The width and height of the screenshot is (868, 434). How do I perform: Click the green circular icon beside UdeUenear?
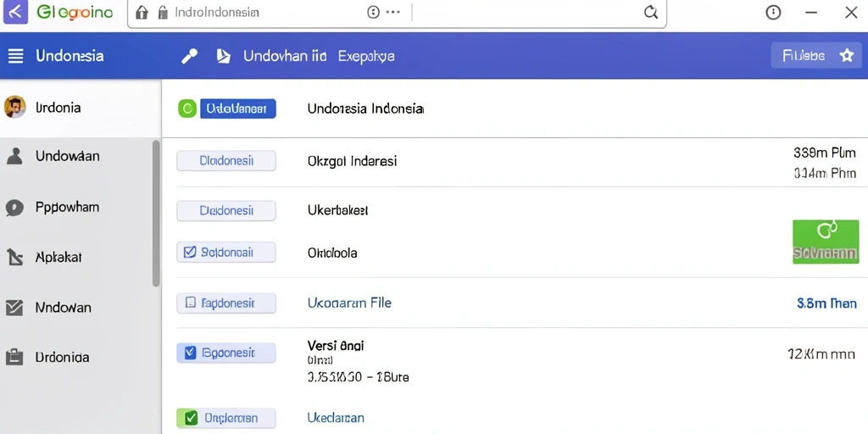pos(187,109)
